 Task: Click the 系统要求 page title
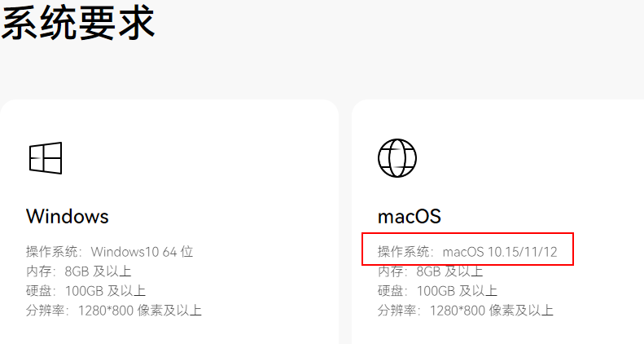[x=78, y=23]
